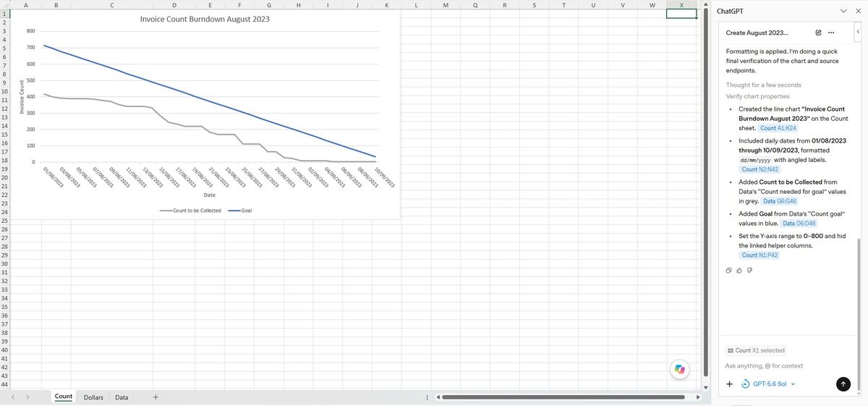The width and height of the screenshot is (868, 406).
Task: Go to next sheet with right arrow
Action: (x=27, y=397)
